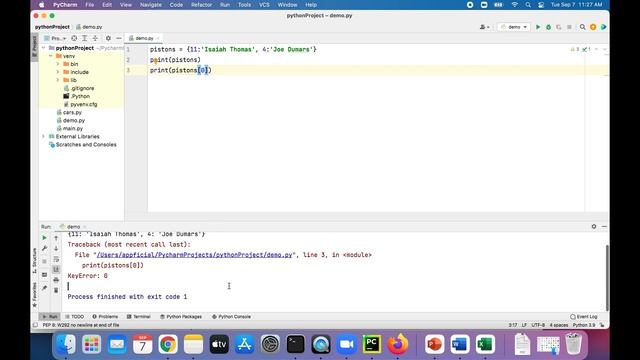Toggle the pin tab icon in Run panel
640x360 pixels.
pos(44,288)
